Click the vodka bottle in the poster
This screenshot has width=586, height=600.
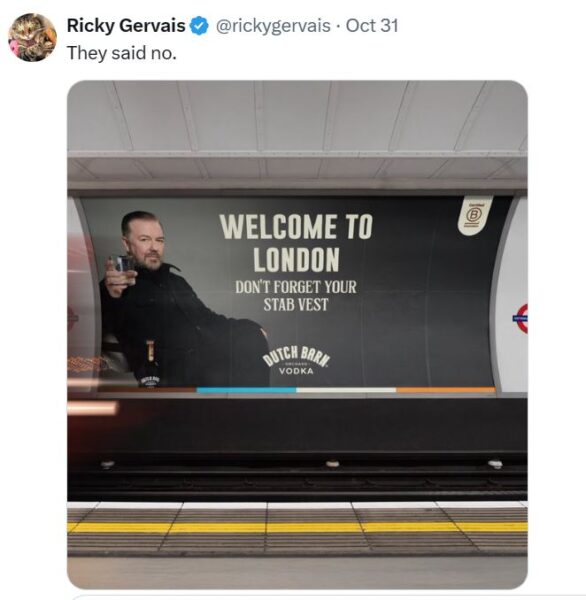(x=149, y=364)
